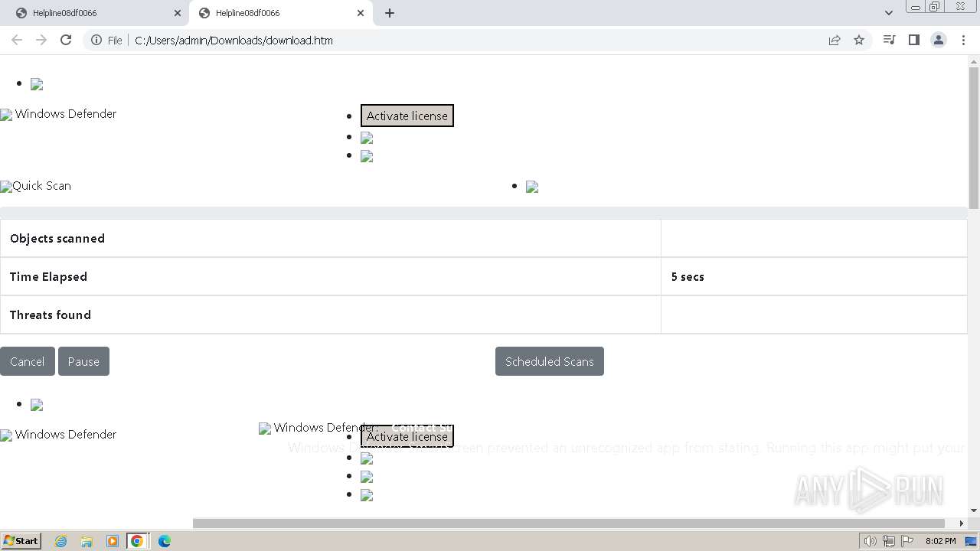Launch Internet Explorer from the taskbar
The height and width of the screenshot is (551, 980).
tap(61, 541)
